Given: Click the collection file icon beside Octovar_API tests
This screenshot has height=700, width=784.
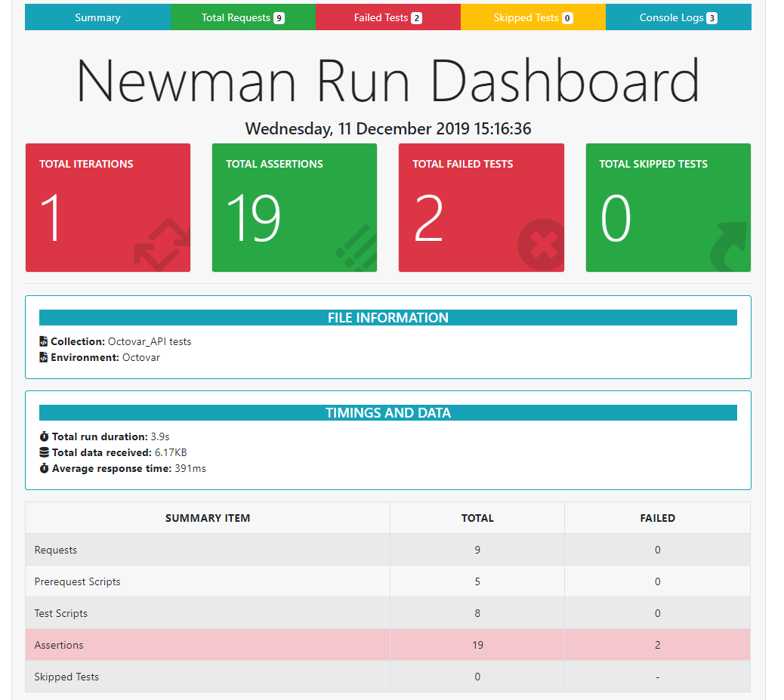Looking at the screenshot, I should click(43, 341).
